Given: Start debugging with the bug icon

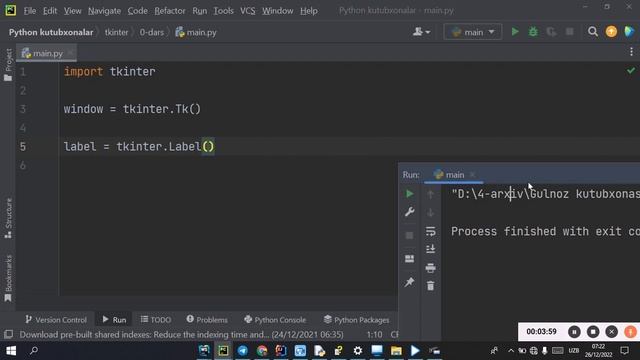Looking at the screenshot, I should pyautogui.click(x=533, y=32).
